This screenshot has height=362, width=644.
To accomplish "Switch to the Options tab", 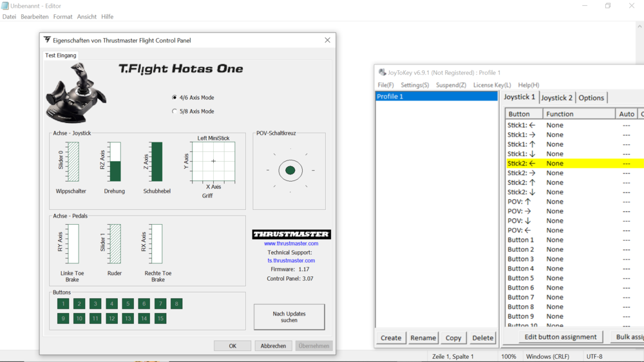I will tap(591, 98).
